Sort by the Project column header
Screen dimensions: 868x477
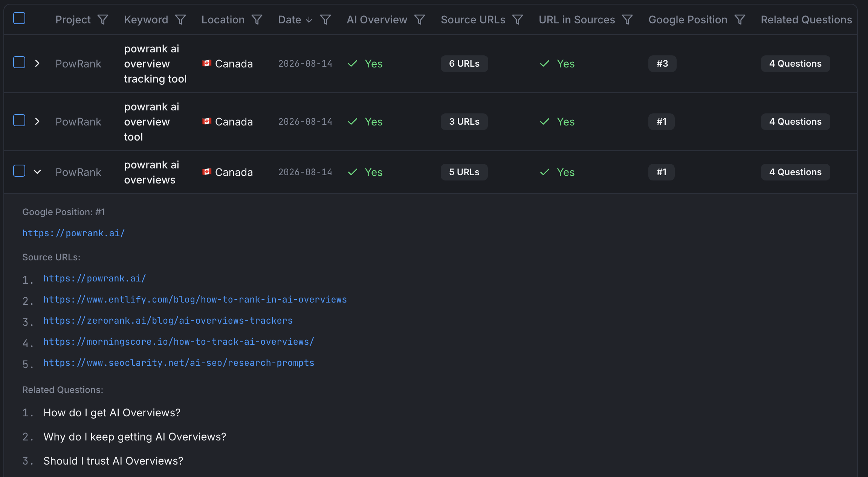click(73, 20)
